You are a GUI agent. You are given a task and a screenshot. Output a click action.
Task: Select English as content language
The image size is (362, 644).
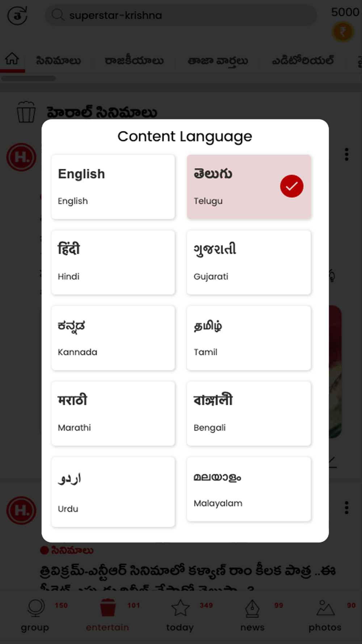pyautogui.click(x=113, y=187)
